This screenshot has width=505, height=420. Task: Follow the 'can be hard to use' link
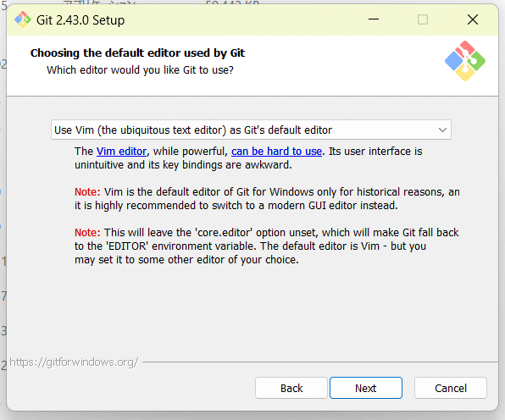[x=277, y=152]
